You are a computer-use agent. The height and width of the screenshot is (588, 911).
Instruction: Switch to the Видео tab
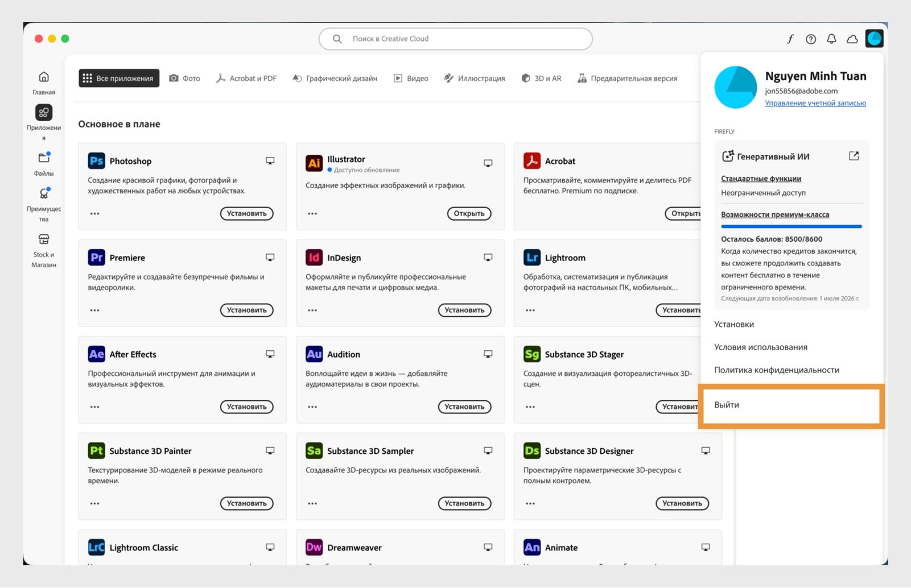click(411, 78)
